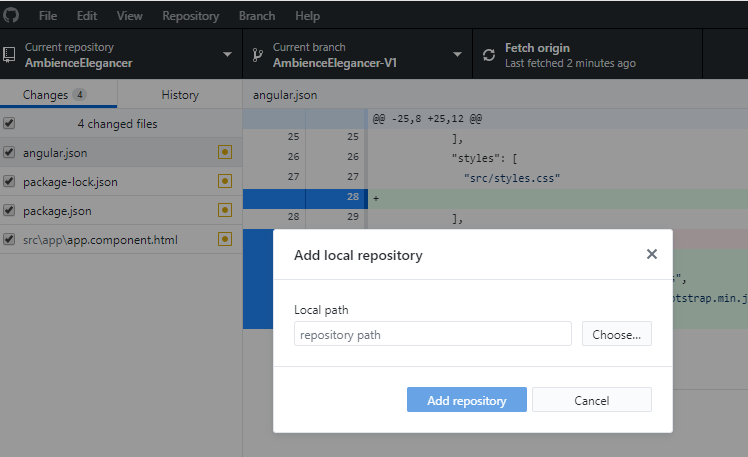Viewport: 748px width, 457px height.
Task: Click the modified status icon for app.component.html
Action: point(225,239)
